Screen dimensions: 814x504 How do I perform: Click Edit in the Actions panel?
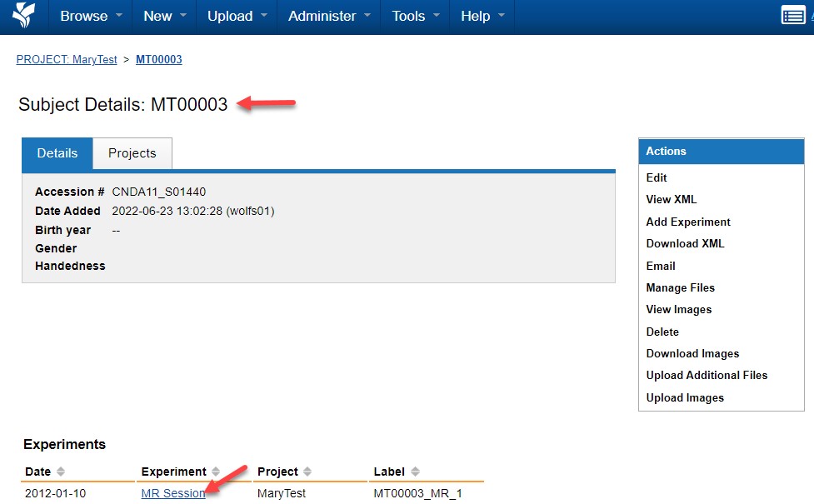[656, 177]
